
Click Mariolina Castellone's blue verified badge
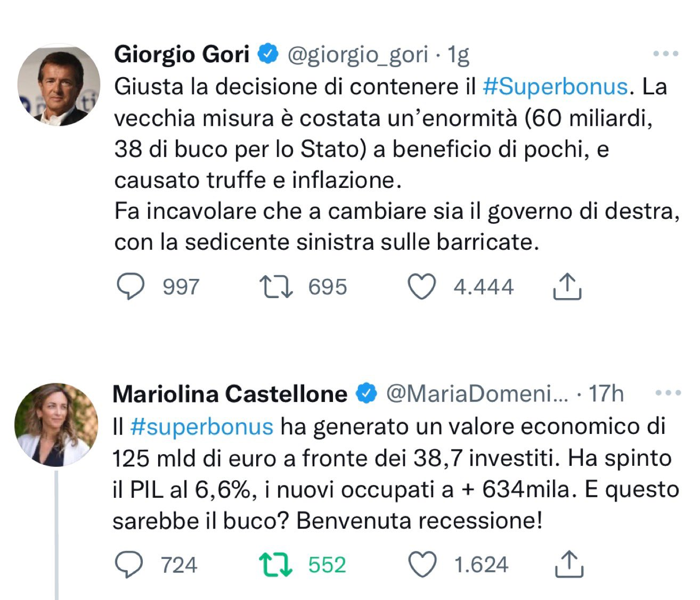367,393
